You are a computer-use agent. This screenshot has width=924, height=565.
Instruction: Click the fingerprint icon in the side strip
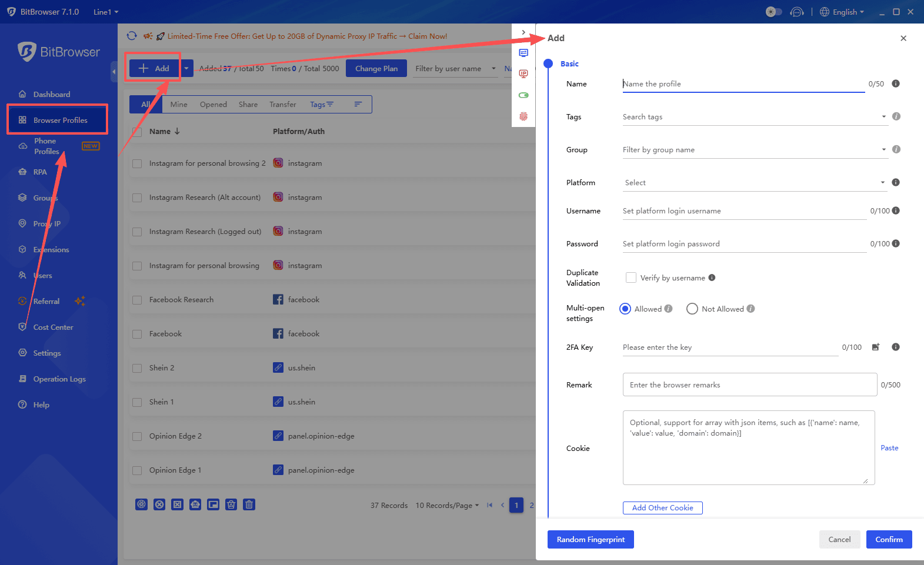coord(523,116)
